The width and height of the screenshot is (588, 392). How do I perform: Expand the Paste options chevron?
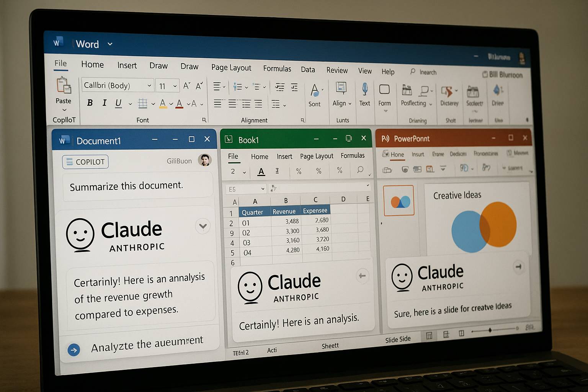pyautogui.click(x=64, y=110)
